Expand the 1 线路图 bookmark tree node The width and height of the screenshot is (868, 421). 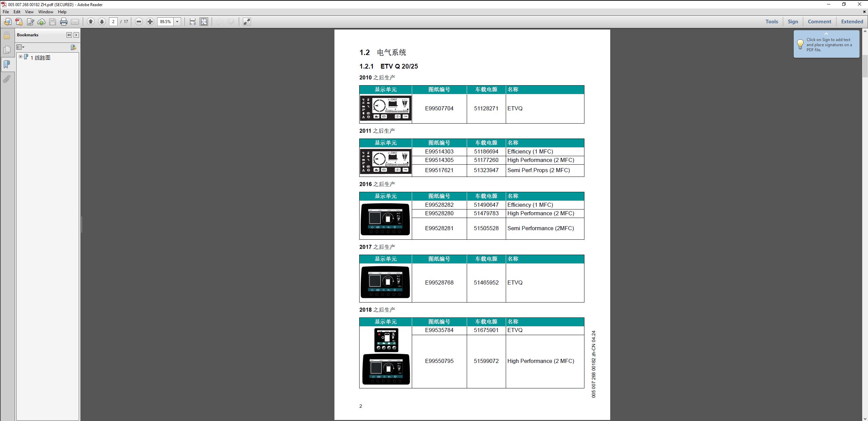click(x=20, y=57)
